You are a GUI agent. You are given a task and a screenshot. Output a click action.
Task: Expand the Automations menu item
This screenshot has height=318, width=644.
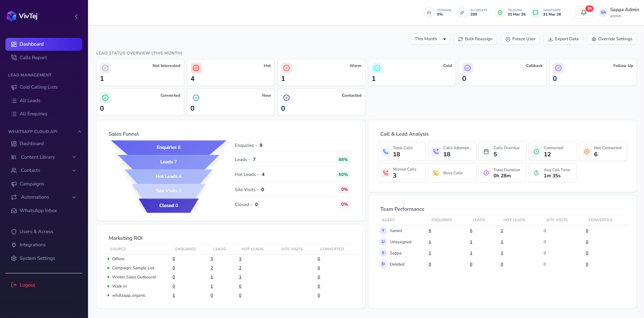pos(74,197)
